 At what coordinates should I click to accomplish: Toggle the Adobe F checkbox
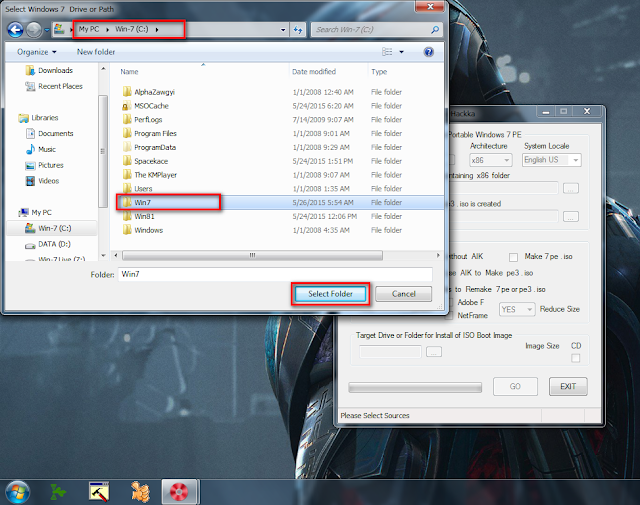tap(450, 303)
